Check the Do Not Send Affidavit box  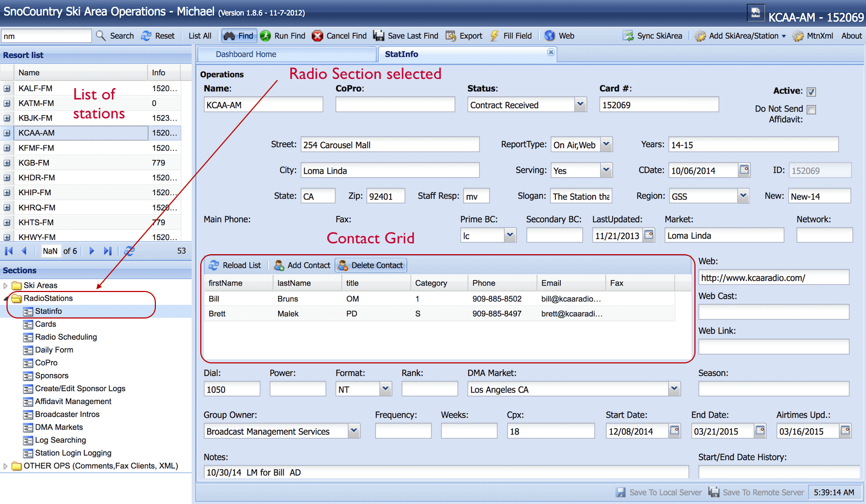click(x=811, y=110)
